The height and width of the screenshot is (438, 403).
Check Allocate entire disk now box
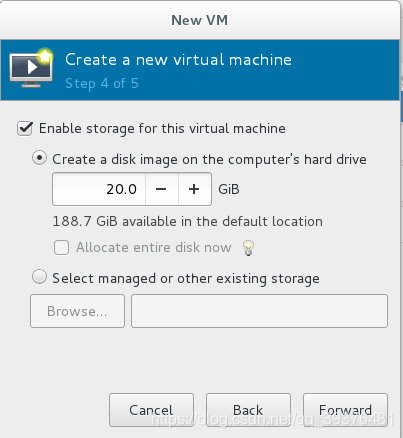click(61, 248)
